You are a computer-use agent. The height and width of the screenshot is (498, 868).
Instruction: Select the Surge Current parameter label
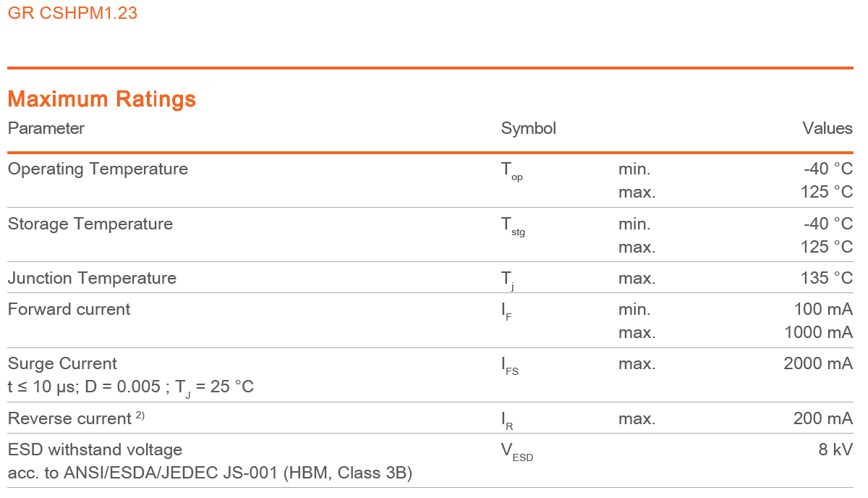click(x=62, y=363)
